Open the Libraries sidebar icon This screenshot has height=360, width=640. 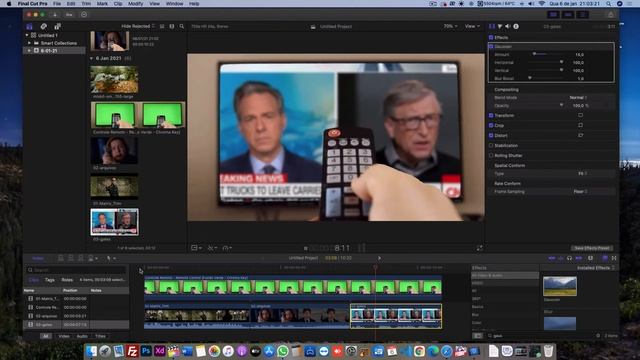(x=29, y=27)
